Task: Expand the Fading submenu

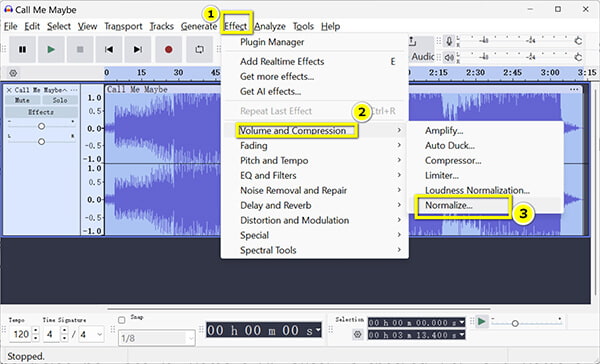Action: (315, 145)
